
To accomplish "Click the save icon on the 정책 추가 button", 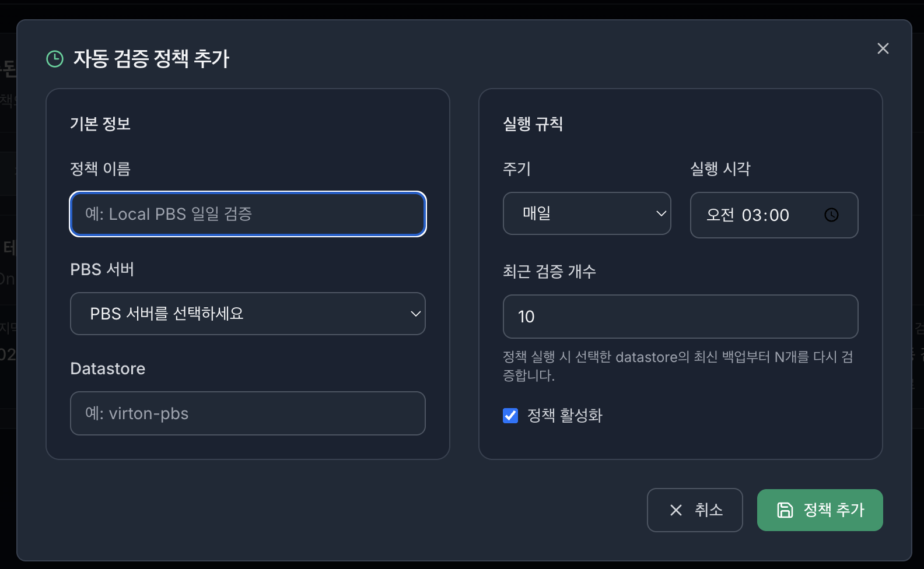I will point(785,510).
